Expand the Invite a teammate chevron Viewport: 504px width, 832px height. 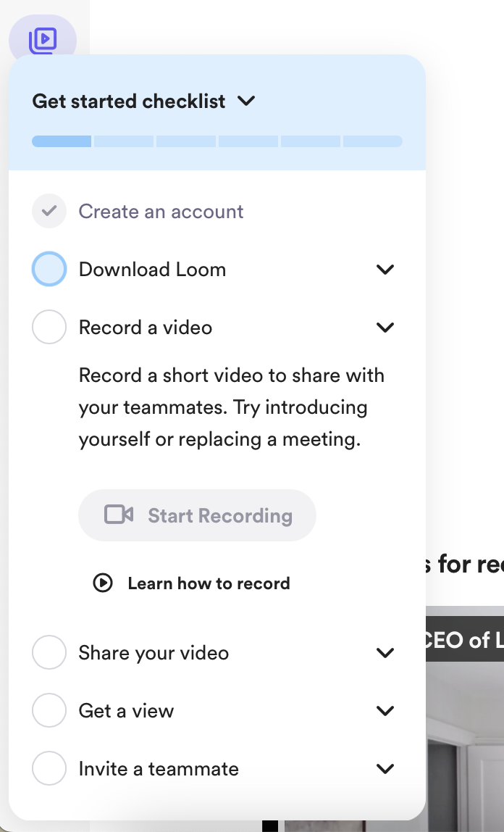pos(385,768)
